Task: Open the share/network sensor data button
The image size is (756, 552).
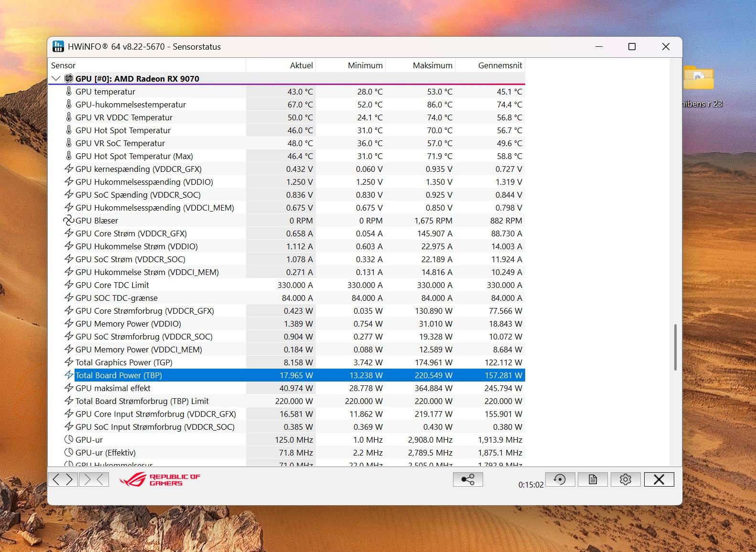Action: pos(468,479)
